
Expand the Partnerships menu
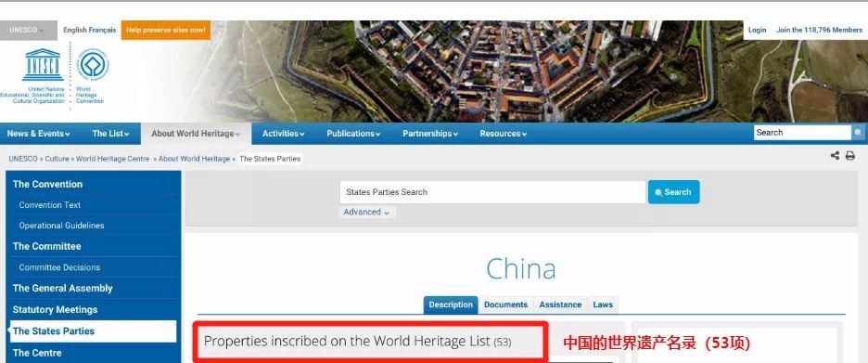point(430,134)
